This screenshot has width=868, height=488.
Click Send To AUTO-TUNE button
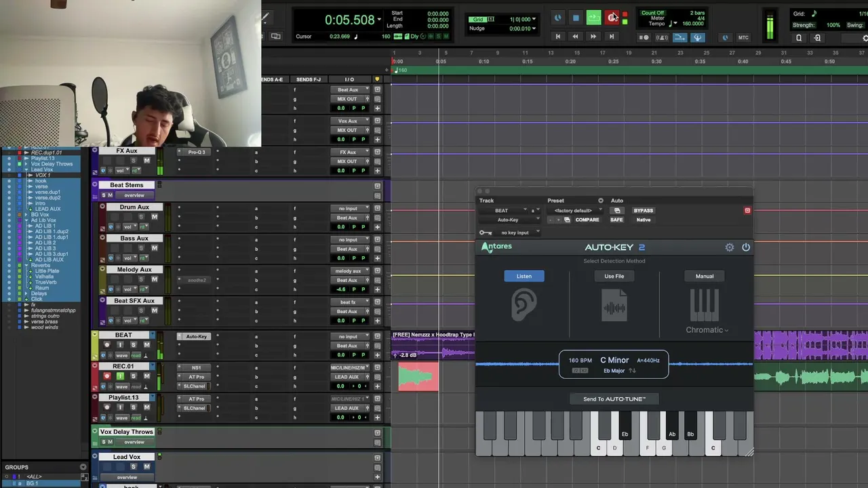click(614, 399)
